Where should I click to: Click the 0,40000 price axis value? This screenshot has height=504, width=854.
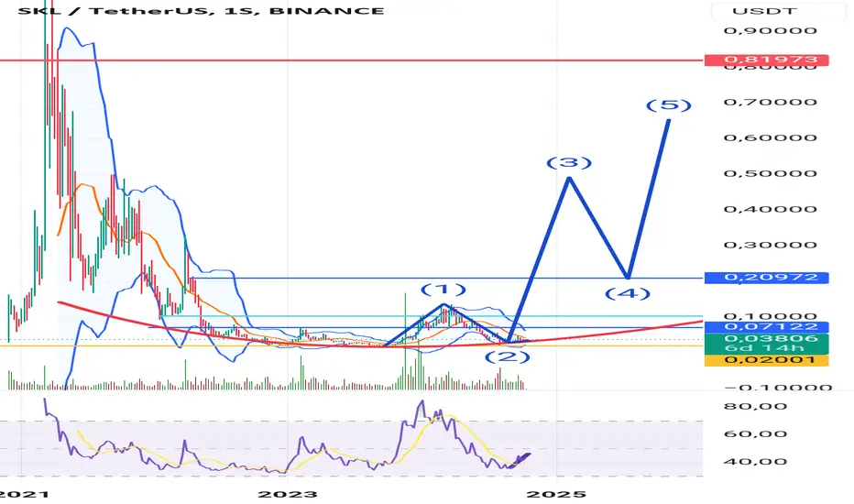tap(770, 209)
